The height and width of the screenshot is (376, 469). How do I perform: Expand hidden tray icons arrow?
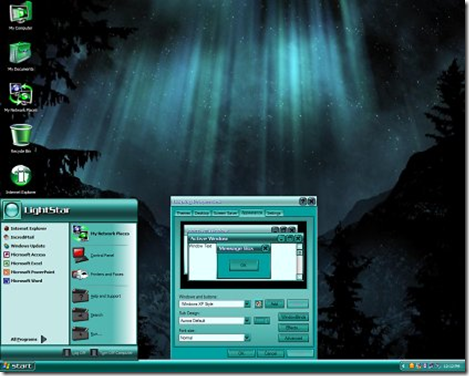(404, 366)
